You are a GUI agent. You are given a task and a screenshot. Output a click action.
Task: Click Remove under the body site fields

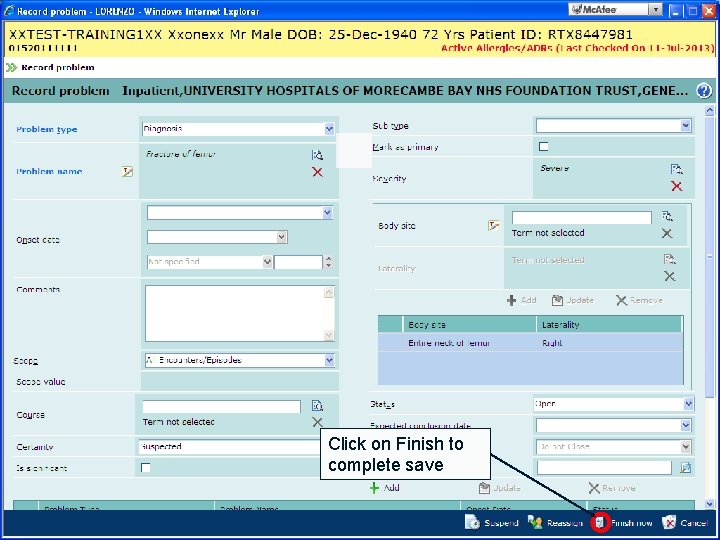click(x=640, y=300)
